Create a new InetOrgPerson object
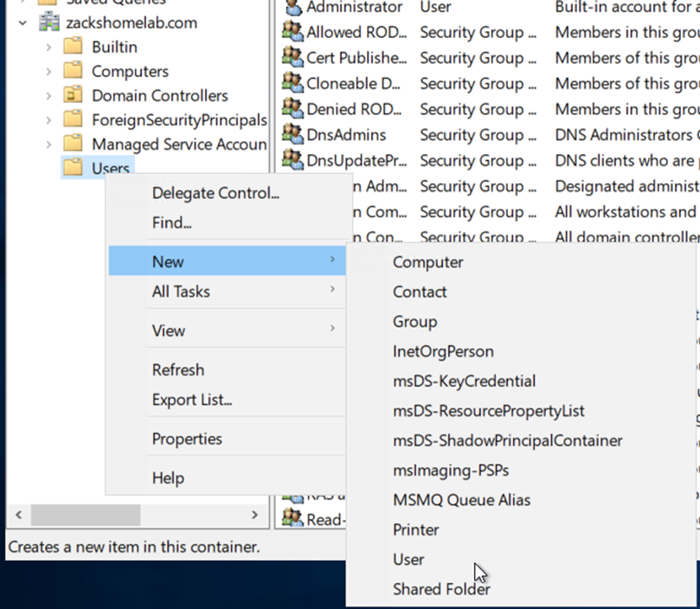Viewport: 700px width, 609px height. pos(521,351)
